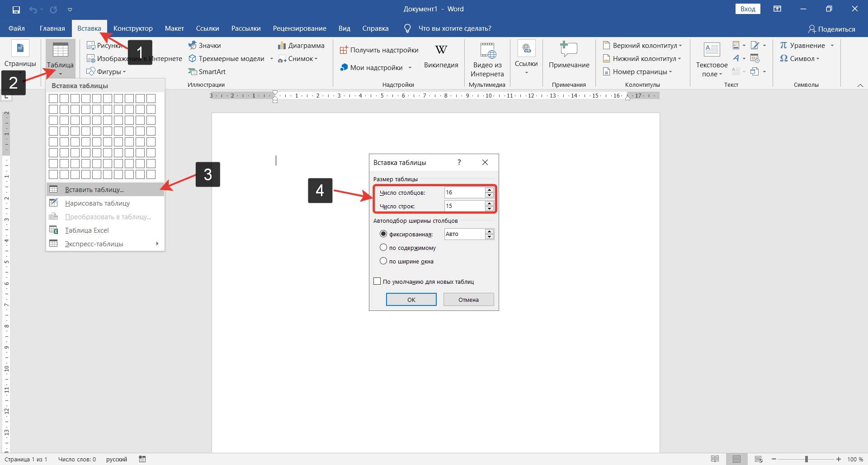
Task: Insert a Примечание (Comment)
Action: [x=569, y=55]
